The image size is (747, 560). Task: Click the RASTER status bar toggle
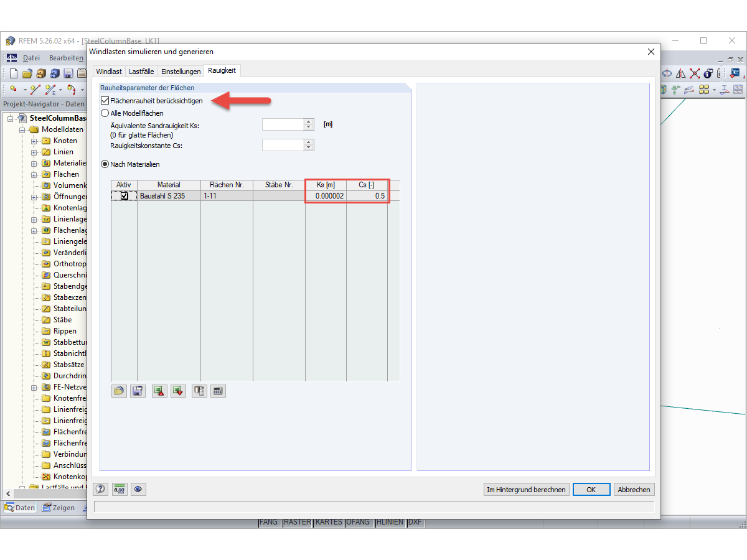[297, 522]
